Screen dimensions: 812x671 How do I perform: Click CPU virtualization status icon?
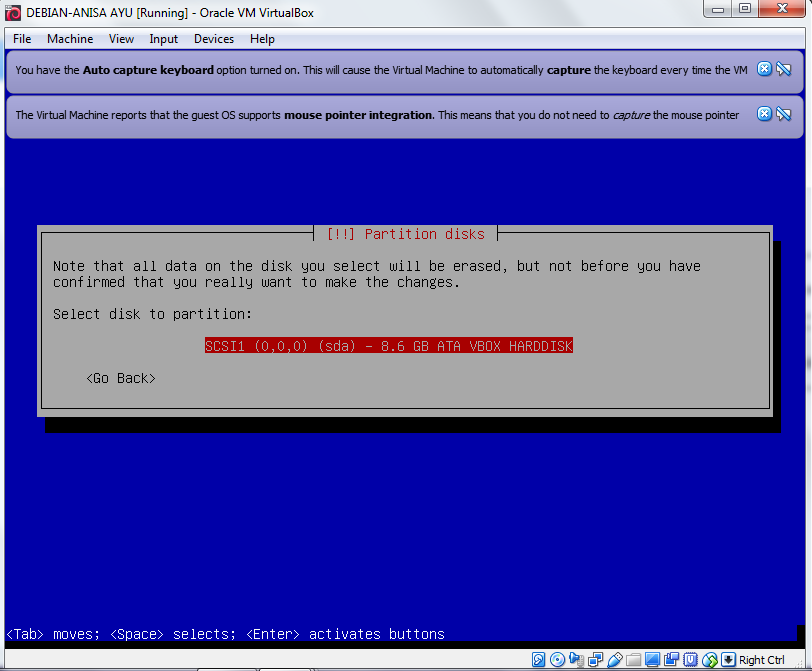point(691,660)
